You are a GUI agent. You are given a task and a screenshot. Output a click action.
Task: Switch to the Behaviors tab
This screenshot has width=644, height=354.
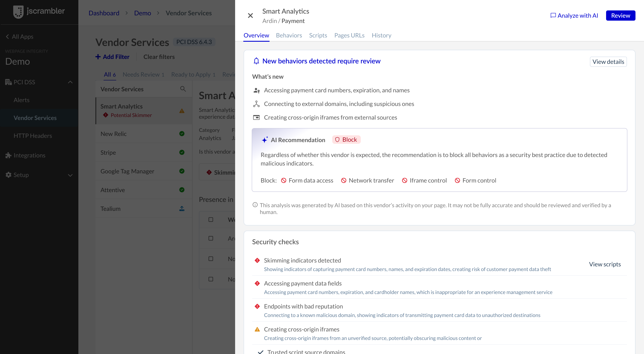pyautogui.click(x=289, y=36)
